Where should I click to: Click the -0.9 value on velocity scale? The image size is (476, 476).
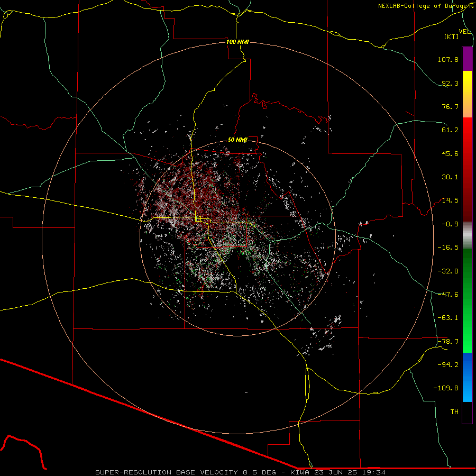450,224
